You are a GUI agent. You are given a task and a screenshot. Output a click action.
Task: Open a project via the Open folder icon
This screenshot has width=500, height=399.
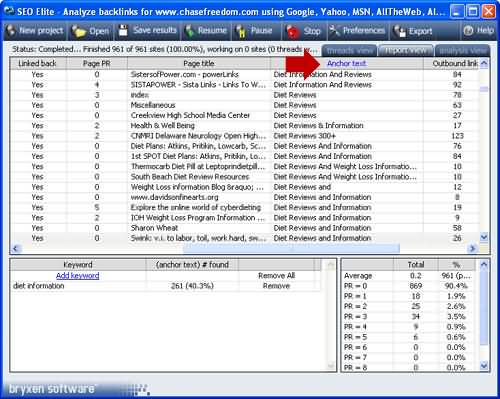tap(79, 31)
